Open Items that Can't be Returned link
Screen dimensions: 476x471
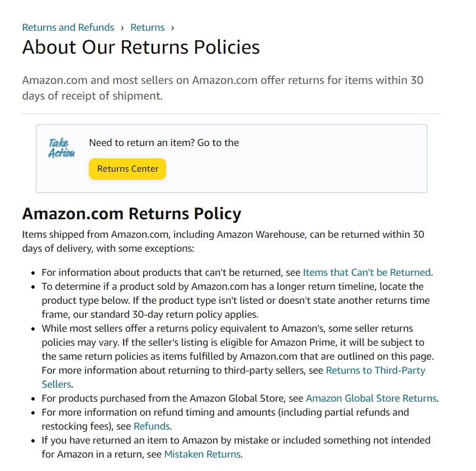[367, 272]
